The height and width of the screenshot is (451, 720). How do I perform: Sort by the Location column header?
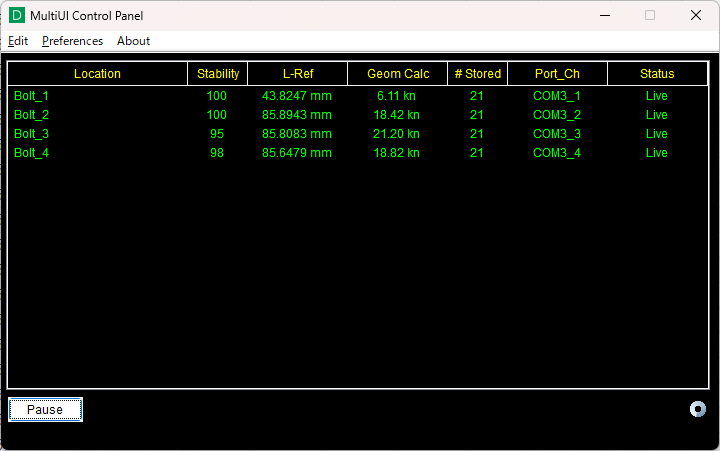pyautogui.click(x=97, y=74)
